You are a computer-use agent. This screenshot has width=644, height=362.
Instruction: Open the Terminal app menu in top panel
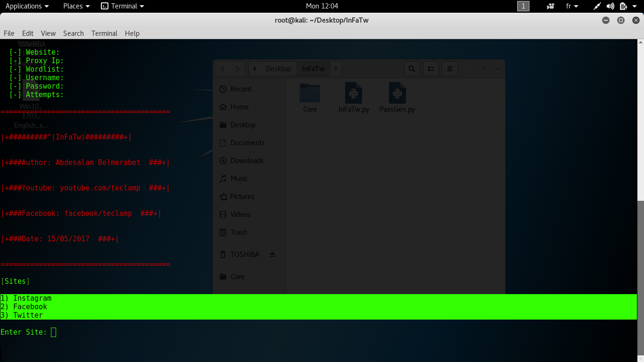(x=123, y=6)
